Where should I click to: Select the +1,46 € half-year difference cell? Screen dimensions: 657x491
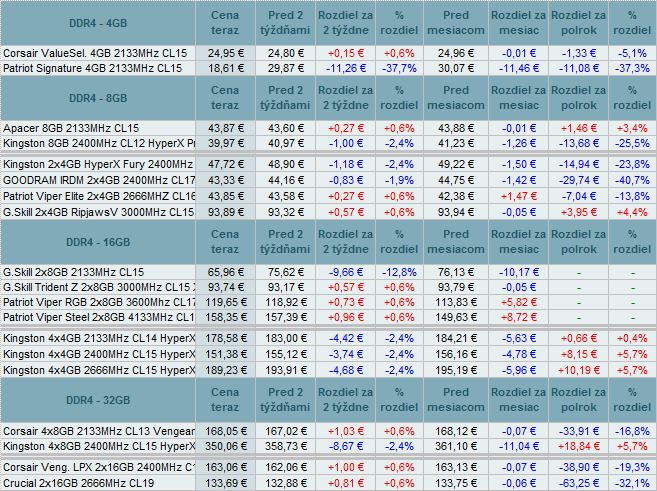click(x=579, y=128)
